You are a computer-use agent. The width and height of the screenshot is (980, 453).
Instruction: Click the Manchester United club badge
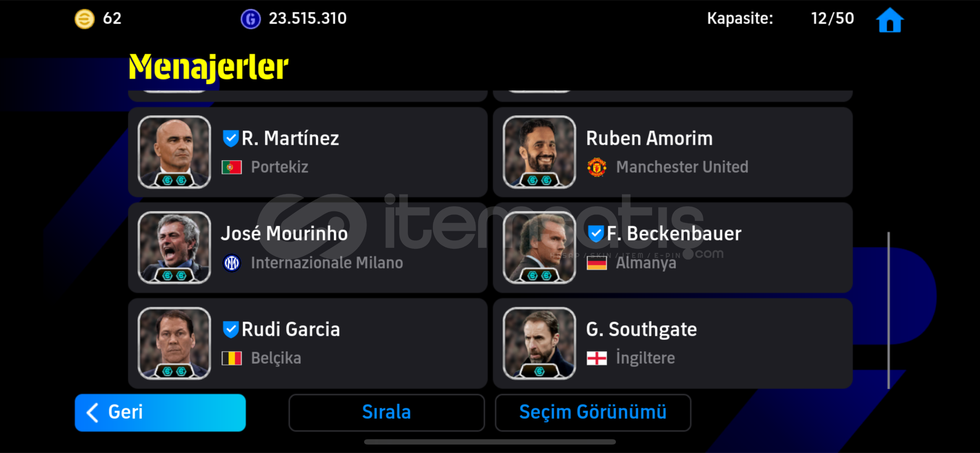[597, 167]
